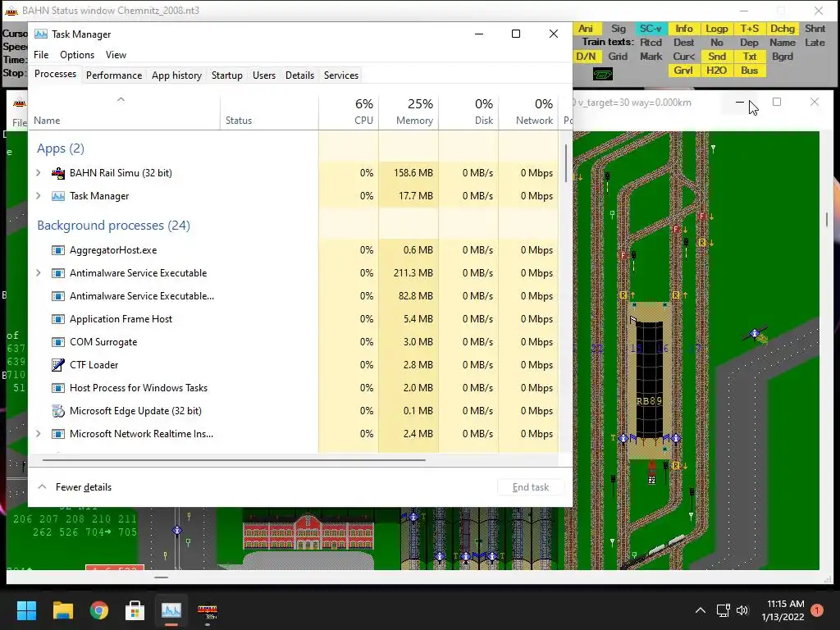Open File Explorer from the taskbar
The height and width of the screenshot is (630, 840).
point(62,610)
